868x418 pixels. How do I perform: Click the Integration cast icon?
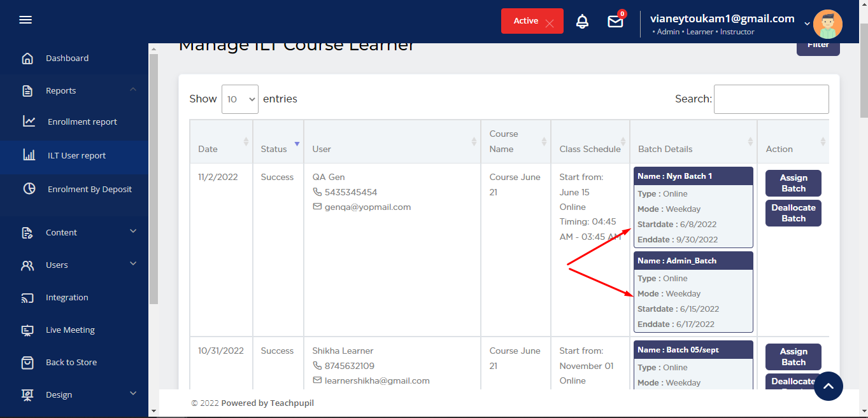point(27,298)
